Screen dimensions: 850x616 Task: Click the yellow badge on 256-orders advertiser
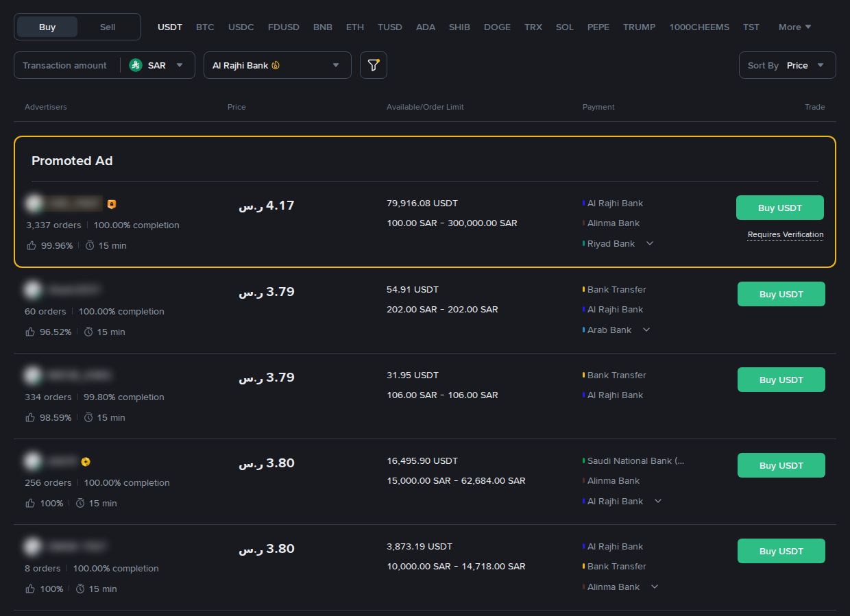coord(86,462)
